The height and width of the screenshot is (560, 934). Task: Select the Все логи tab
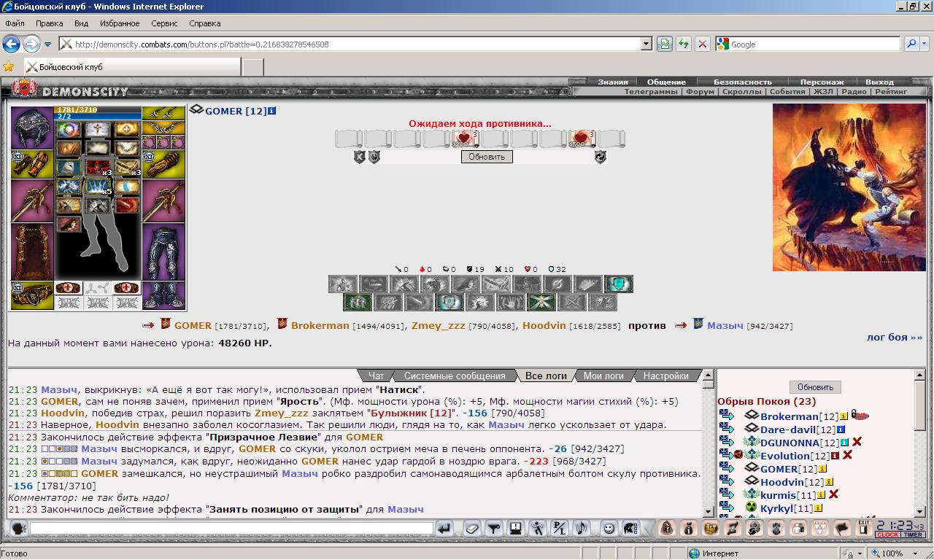click(546, 376)
